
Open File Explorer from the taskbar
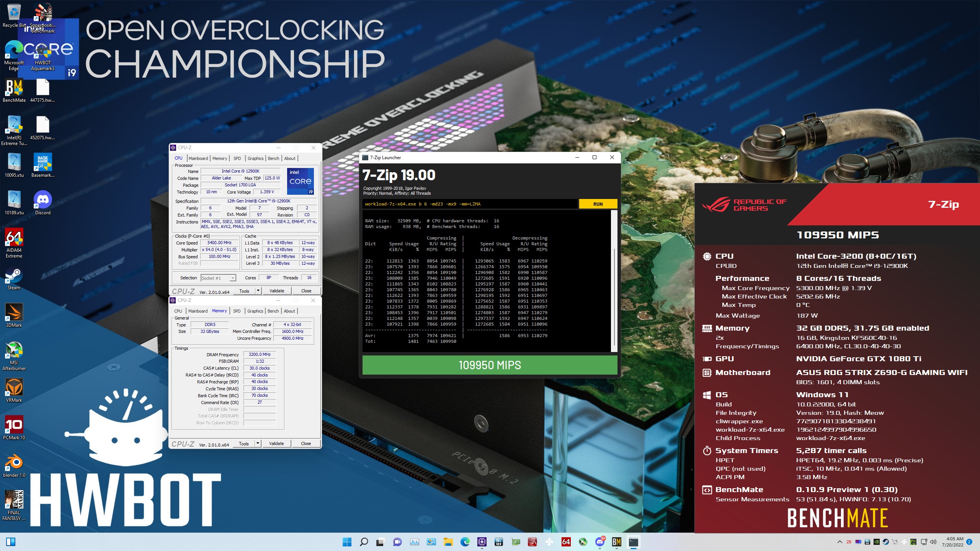tap(448, 542)
